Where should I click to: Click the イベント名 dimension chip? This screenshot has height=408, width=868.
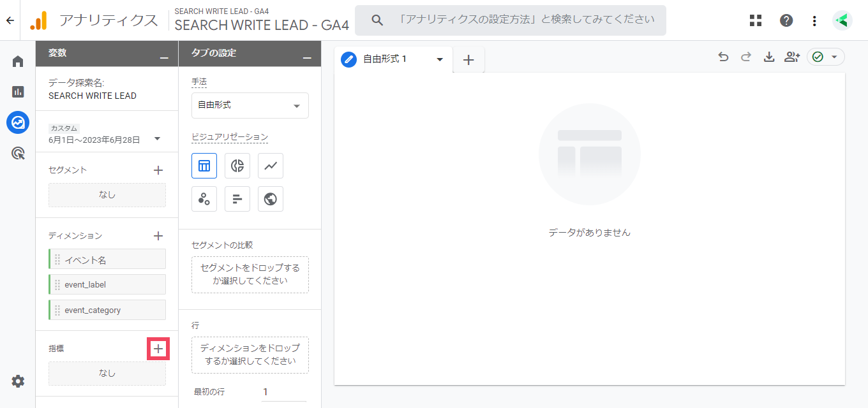[107, 259]
